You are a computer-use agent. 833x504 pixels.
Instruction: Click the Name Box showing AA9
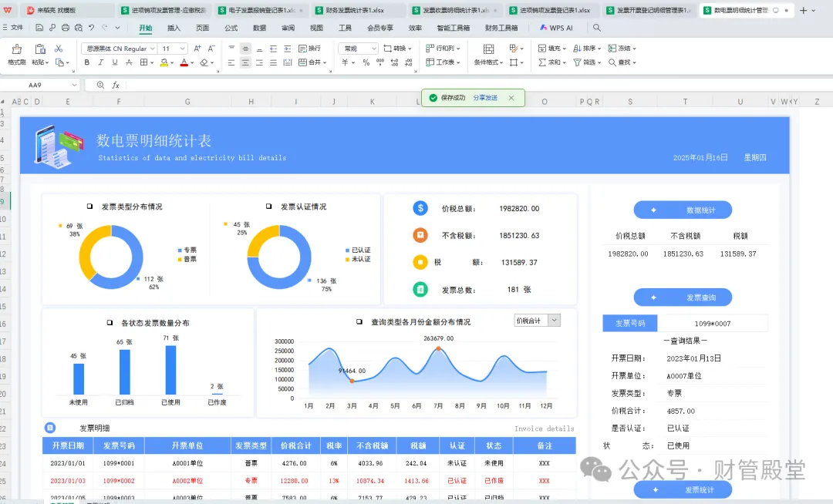pyautogui.click(x=40, y=85)
